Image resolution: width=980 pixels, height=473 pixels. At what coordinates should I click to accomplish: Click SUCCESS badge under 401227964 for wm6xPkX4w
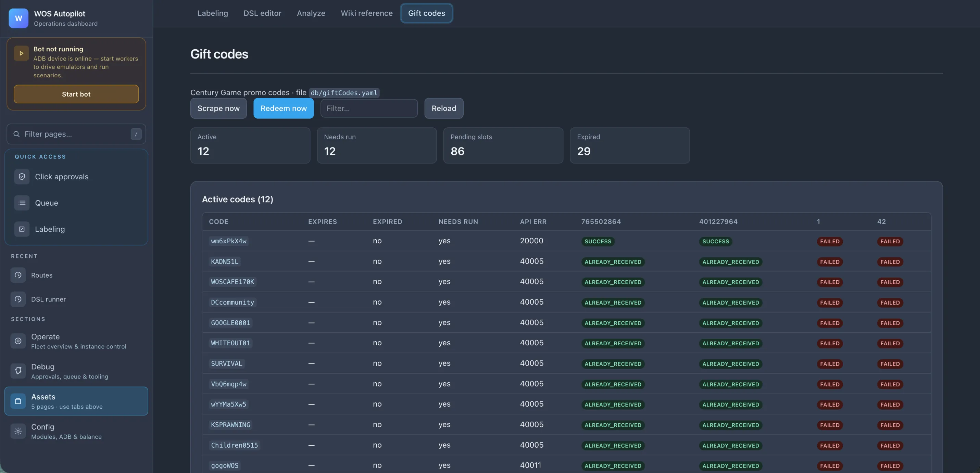(x=716, y=241)
